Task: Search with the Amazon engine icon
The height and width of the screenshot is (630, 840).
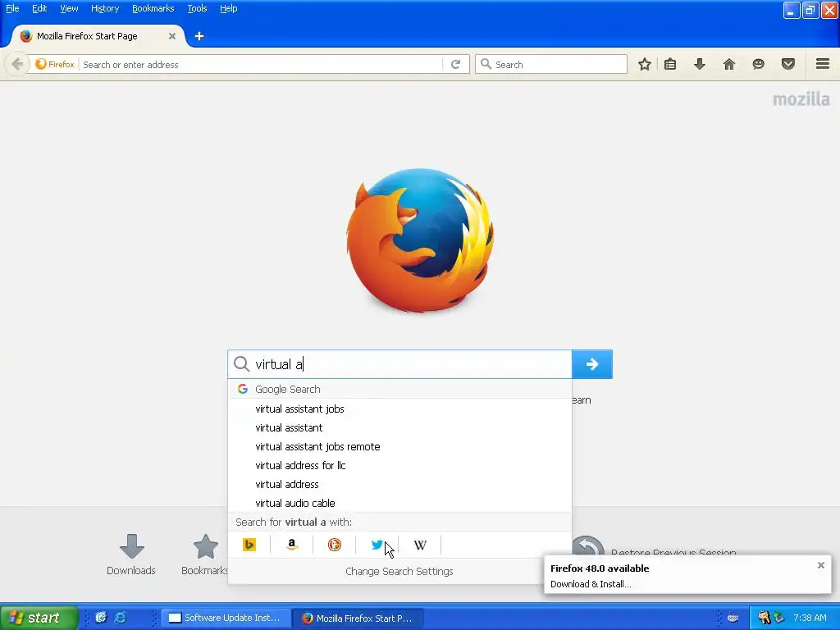Action: [292, 545]
